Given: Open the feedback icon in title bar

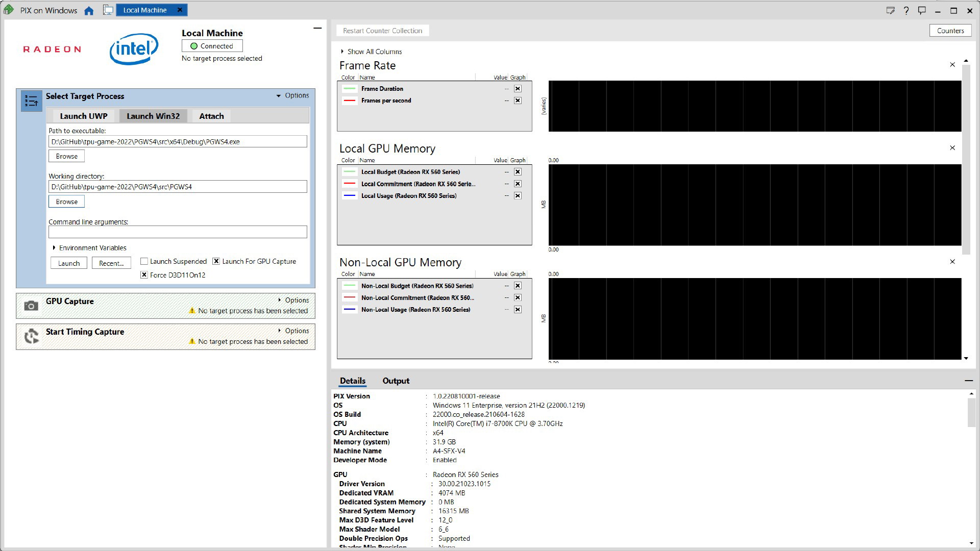Looking at the screenshot, I should click(922, 10).
